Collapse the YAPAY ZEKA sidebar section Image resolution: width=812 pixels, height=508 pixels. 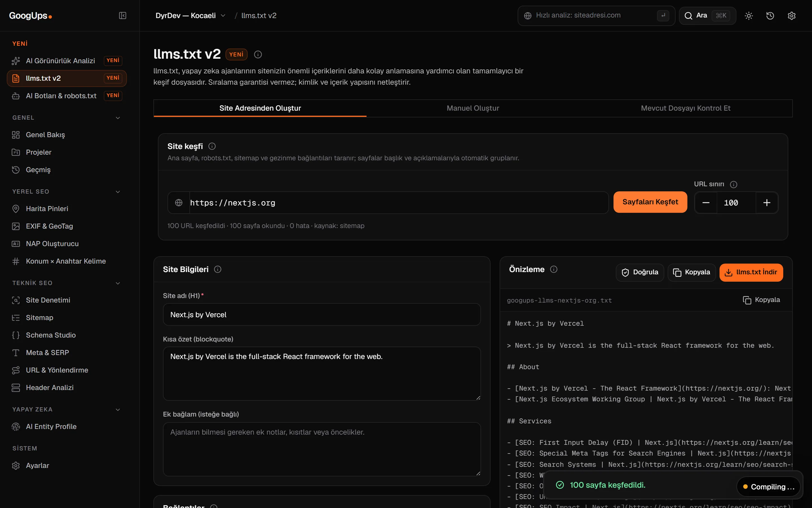[118, 409]
